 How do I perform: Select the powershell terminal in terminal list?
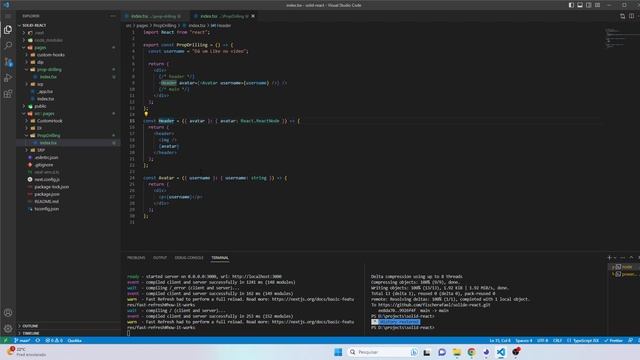click(x=624, y=274)
